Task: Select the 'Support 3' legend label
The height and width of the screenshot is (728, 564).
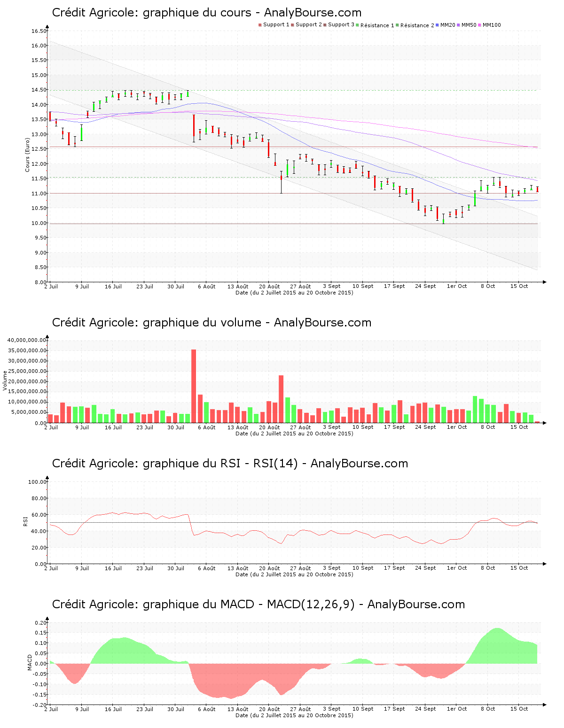Action: [341, 25]
